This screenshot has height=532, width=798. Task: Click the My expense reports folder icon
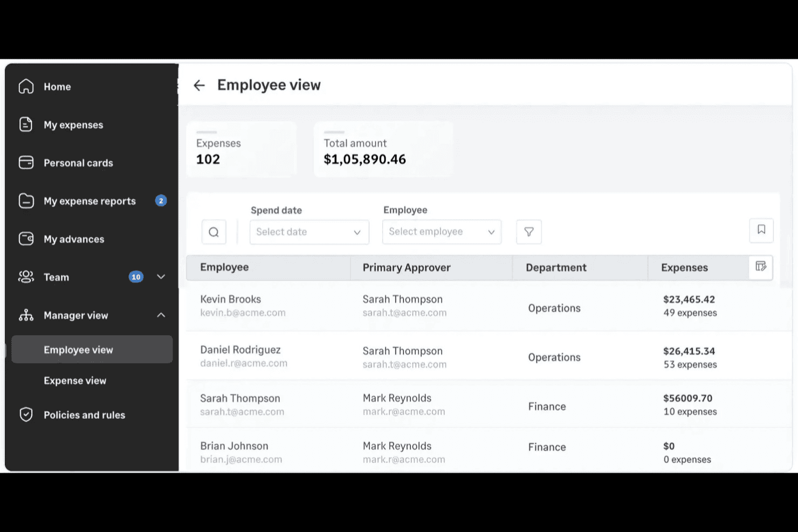(x=26, y=201)
